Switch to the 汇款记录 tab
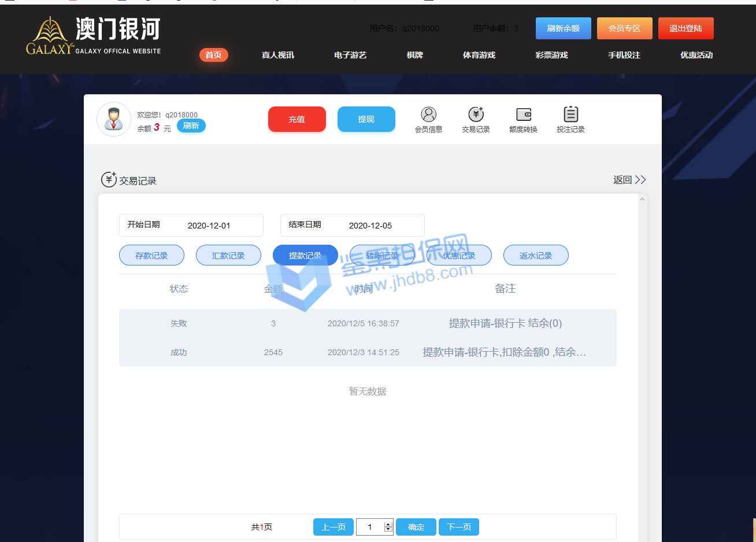This screenshot has width=756, height=542. pos(228,255)
